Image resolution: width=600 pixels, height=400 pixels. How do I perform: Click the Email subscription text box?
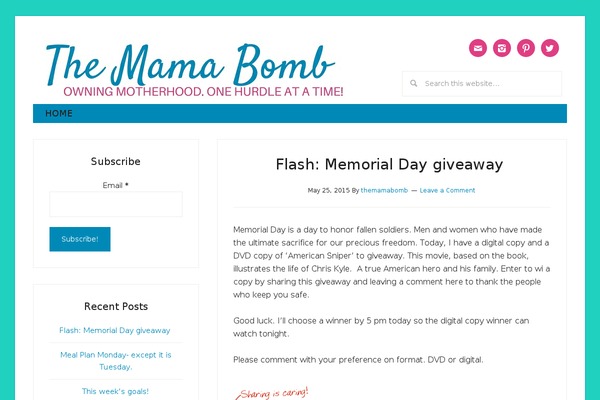click(x=116, y=204)
